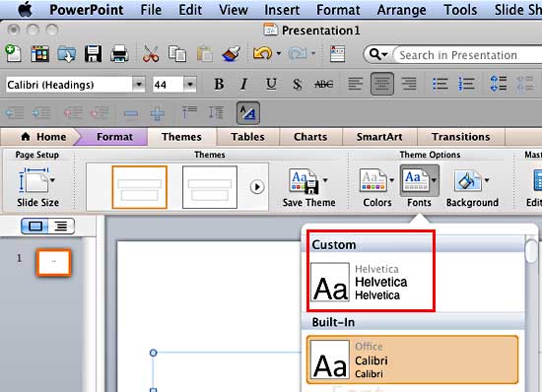The width and height of the screenshot is (542, 392).
Task: Toggle Bold formatting
Action: [219, 85]
